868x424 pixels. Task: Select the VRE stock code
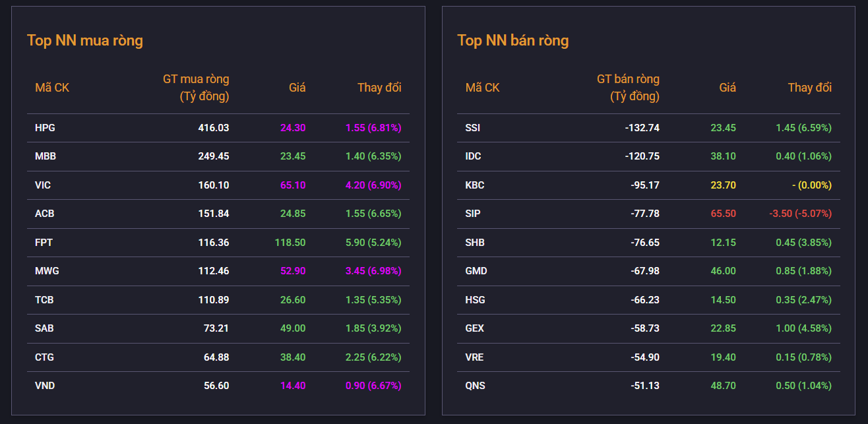point(474,357)
